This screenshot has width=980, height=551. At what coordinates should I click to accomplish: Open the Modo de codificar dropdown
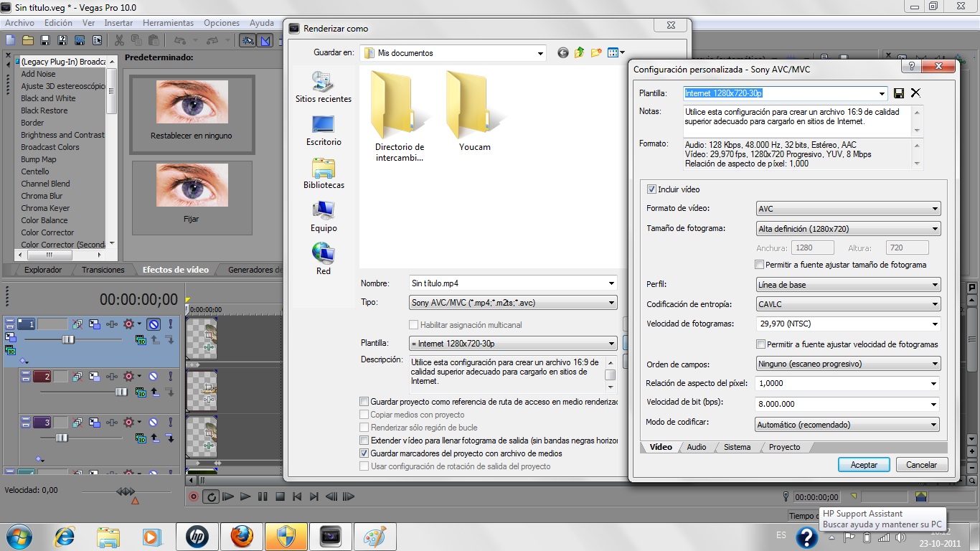coord(848,425)
